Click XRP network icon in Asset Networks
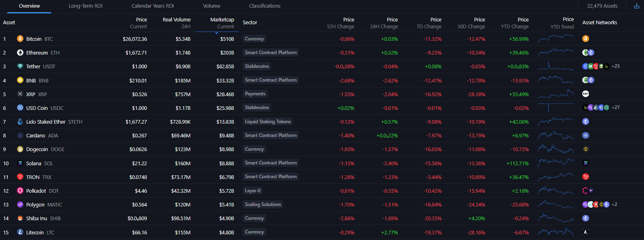Viewport: 644px width, 240px height. point(585,94)
